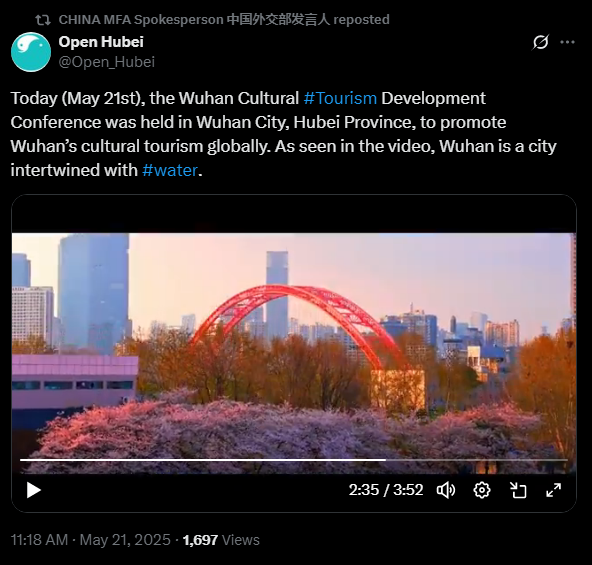Open the Open Hubei display name
Image resolution: width=592 pixels, height=565 pixels.
point(101,42)
